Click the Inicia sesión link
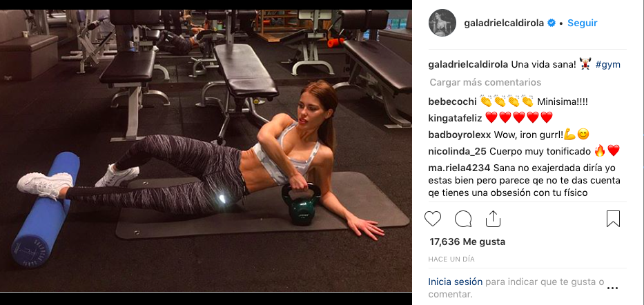 (x=455, y=282)
